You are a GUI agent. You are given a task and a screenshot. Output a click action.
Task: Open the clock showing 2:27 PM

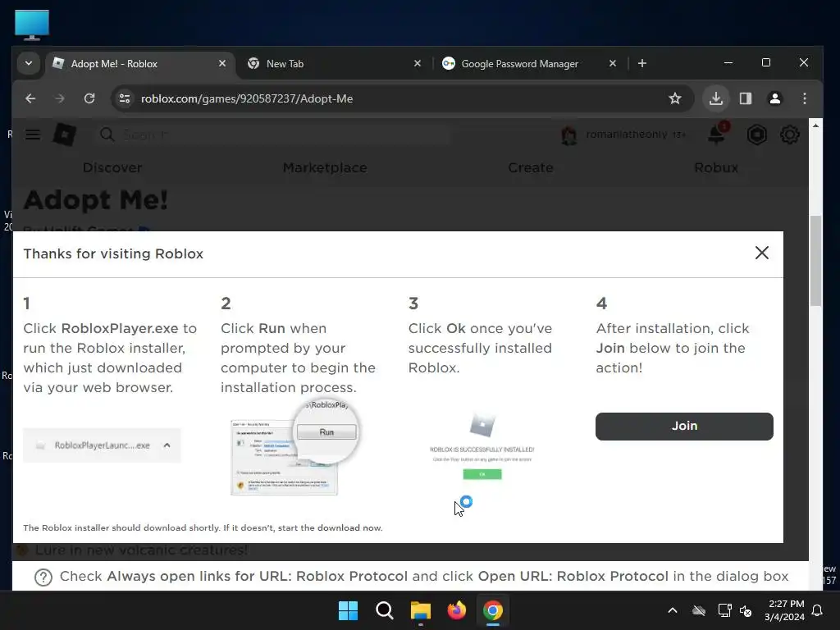click(x=785, y=610)
